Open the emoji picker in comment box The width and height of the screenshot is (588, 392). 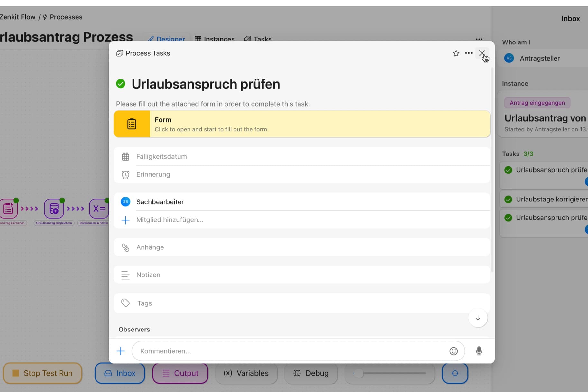453,351
